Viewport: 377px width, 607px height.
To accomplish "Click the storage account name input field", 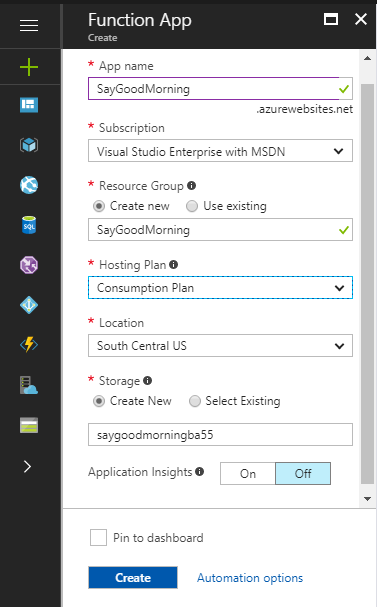I will click(x=220, y=434).
